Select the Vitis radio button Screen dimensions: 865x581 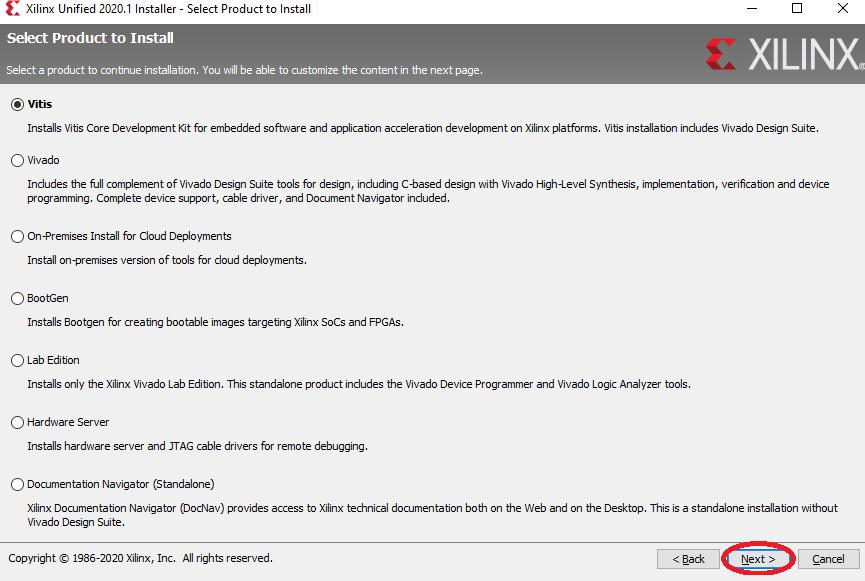tap(18, 104)
